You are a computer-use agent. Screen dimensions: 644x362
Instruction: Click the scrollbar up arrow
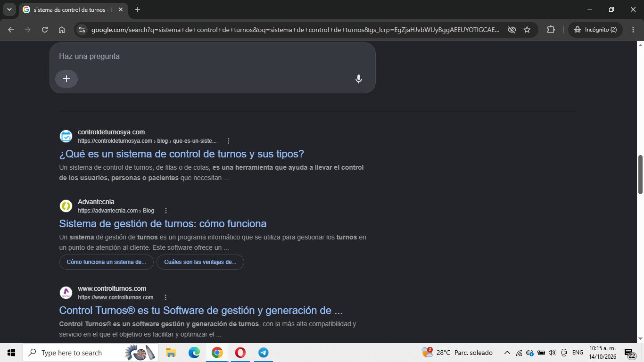640,45
